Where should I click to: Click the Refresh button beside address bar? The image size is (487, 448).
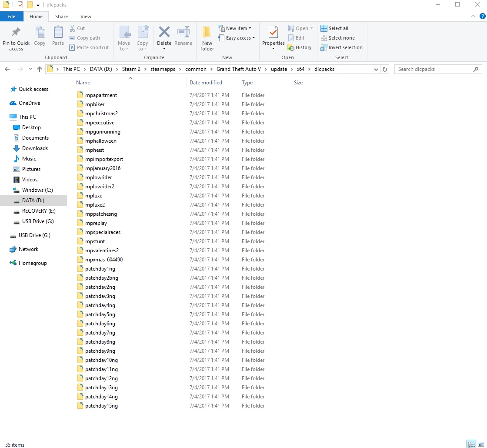coord(384,69)
